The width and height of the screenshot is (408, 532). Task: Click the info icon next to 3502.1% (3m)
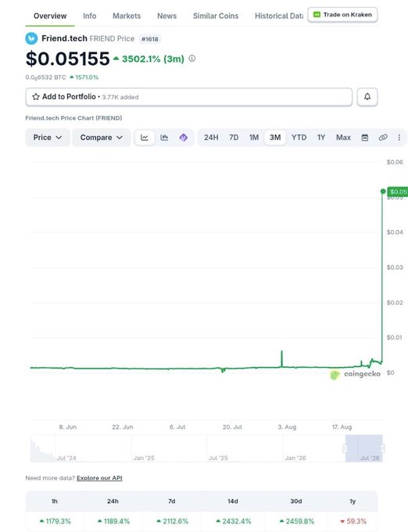[191, 59]
